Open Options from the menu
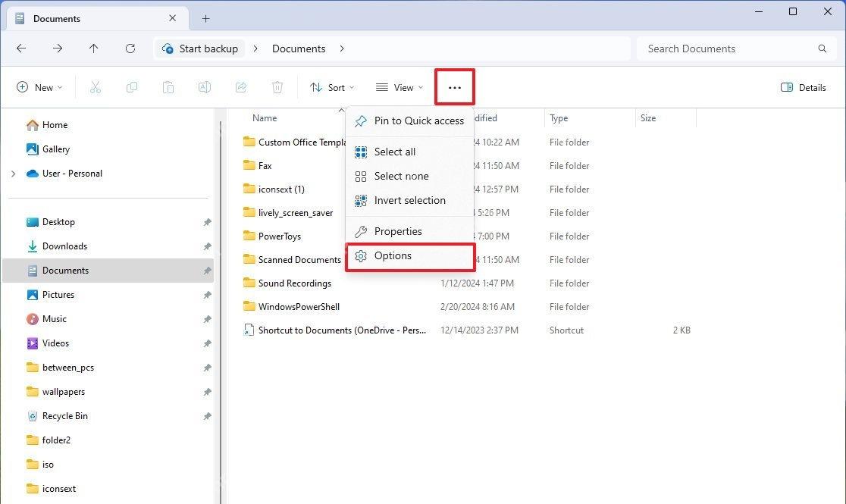The height and width of the screenshot is (504, 846). click(409, 256)
